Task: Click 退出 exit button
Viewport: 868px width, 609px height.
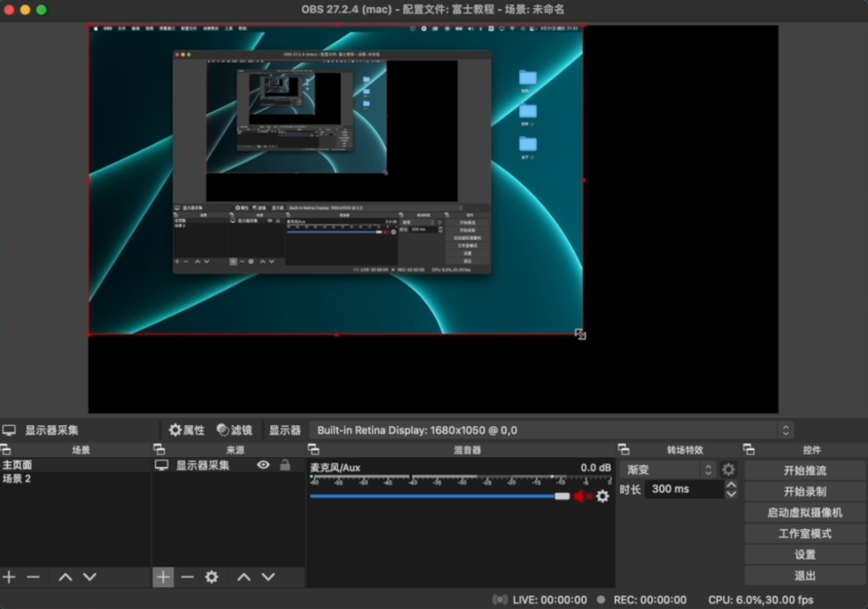Action: (x=805, y=575)
